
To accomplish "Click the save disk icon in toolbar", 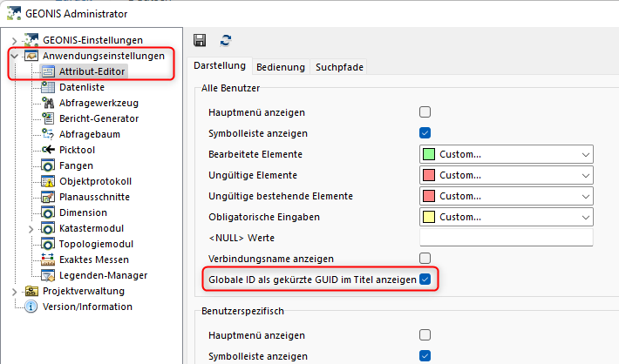I will point(200,40).
